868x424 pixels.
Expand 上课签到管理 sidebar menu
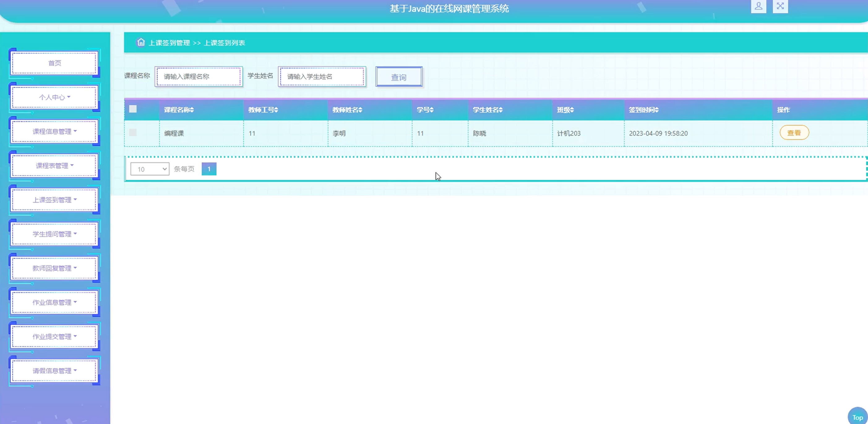(x=54, y=200)
